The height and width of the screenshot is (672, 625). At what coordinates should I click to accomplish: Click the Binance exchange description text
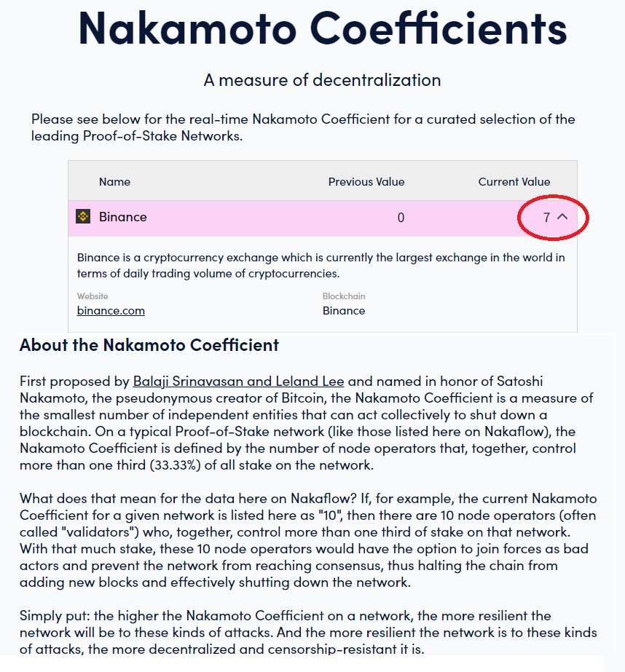[321, 266]
